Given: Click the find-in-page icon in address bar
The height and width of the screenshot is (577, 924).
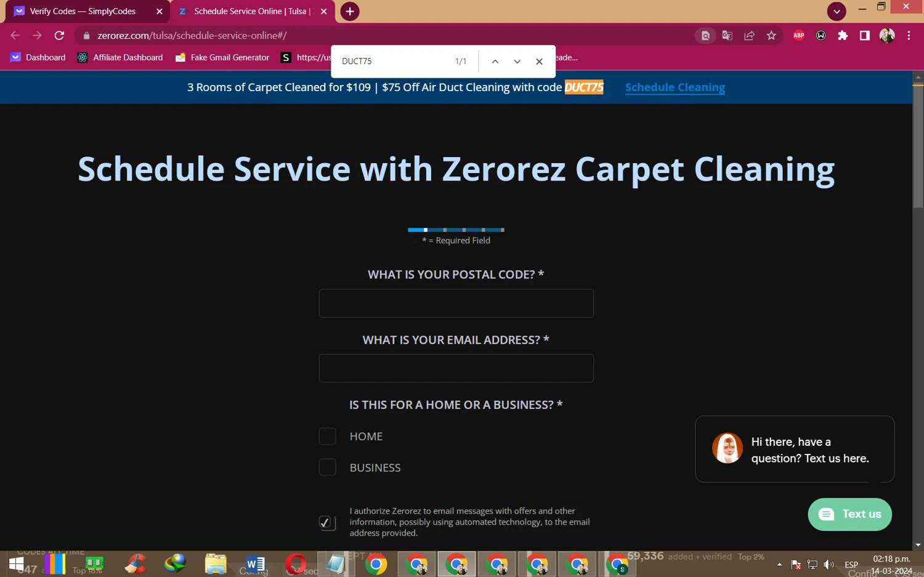Looking at the screenshot, I should 705,36.
